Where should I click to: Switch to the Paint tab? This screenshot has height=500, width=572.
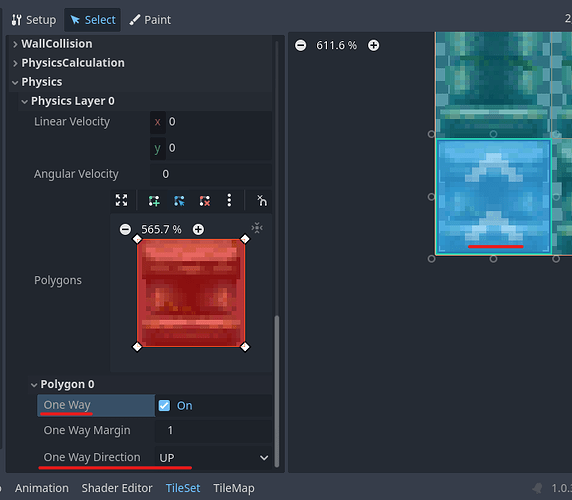(150, 20)
